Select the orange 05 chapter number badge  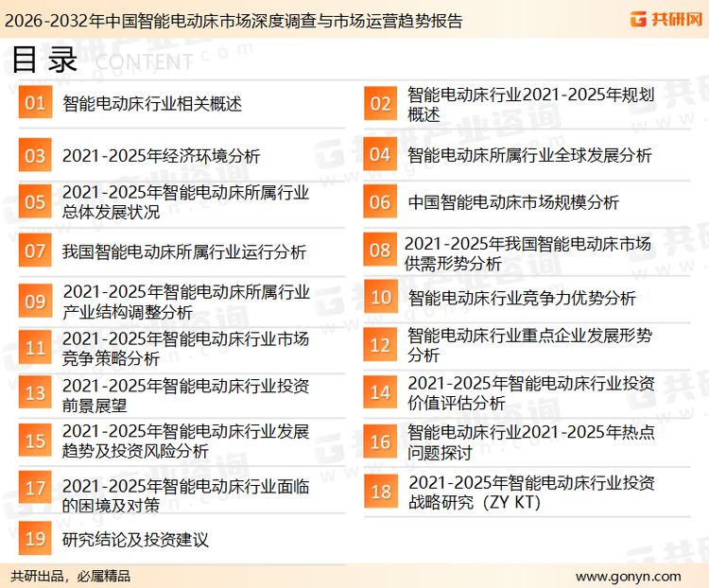point(35,201)
